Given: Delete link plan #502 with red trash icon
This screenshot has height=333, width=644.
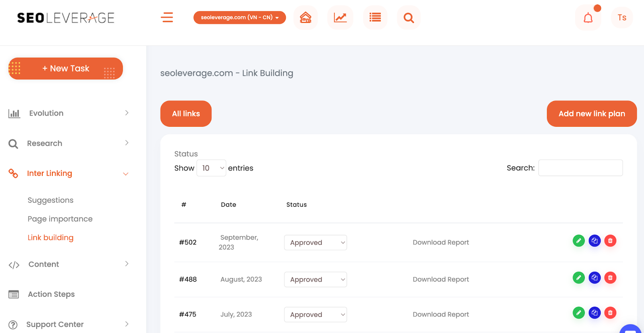Looking at the screenshot, I should tap(610, 241).
